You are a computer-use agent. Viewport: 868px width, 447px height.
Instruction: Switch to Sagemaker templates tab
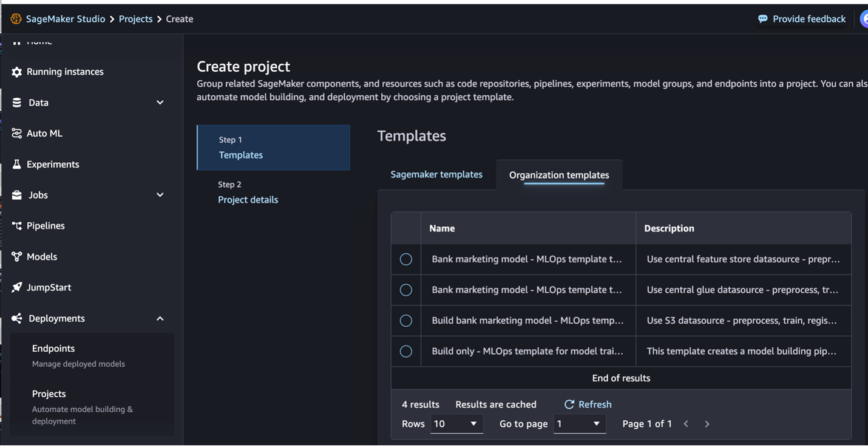(436, 174)
